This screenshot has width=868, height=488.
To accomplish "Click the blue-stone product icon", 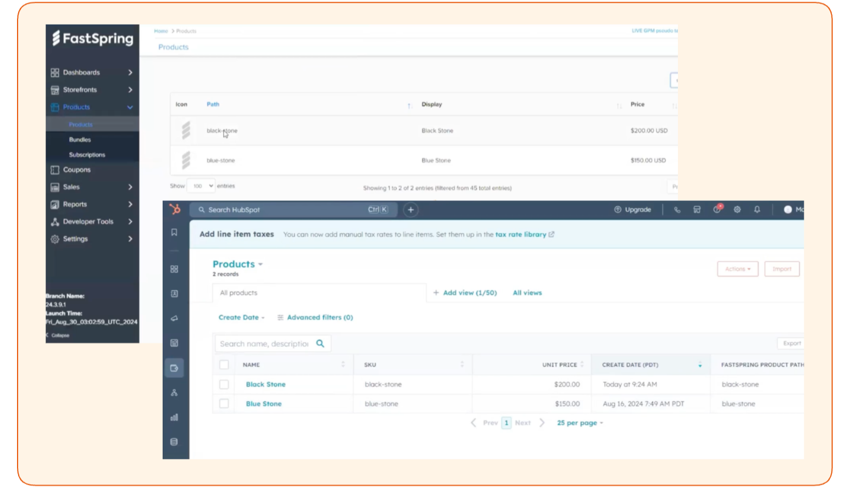I will pyautogui.click(x=186, y=160).
